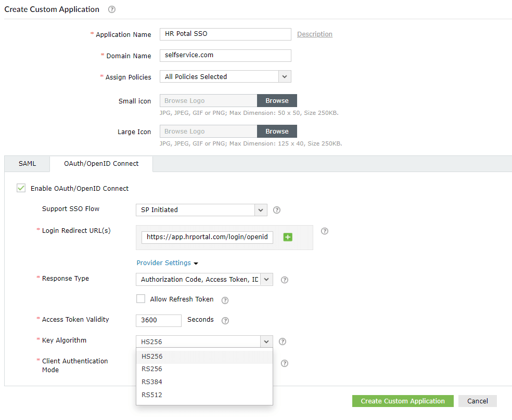Open help for Client Authentication Mode
Image resolution: width=512 pixels, height=420 pixels.
click(x=284, y=363)
